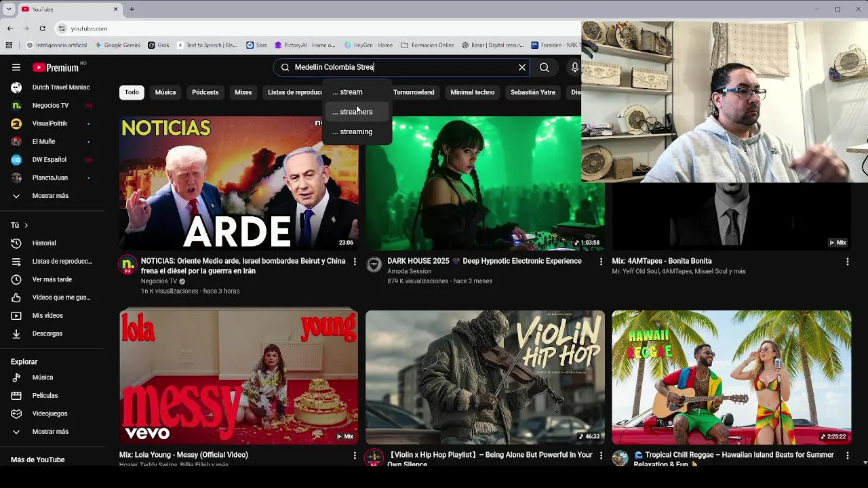This screenshot has width=868, height=488.
Task: Click the page scrollbar down arrow
Action: [x=865, y=462]
